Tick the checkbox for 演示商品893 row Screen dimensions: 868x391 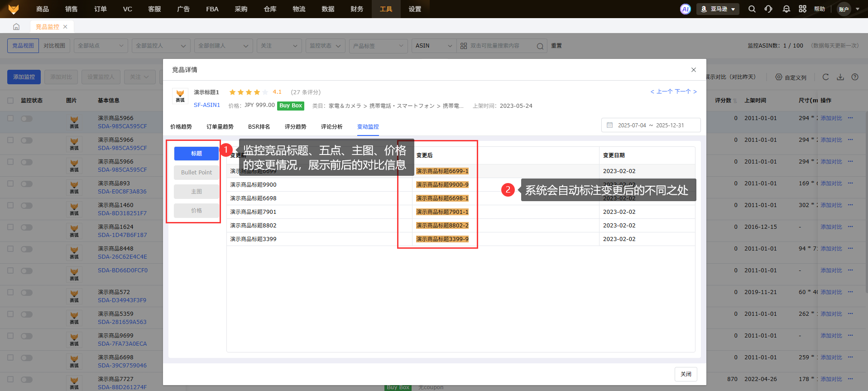[10, 184]
